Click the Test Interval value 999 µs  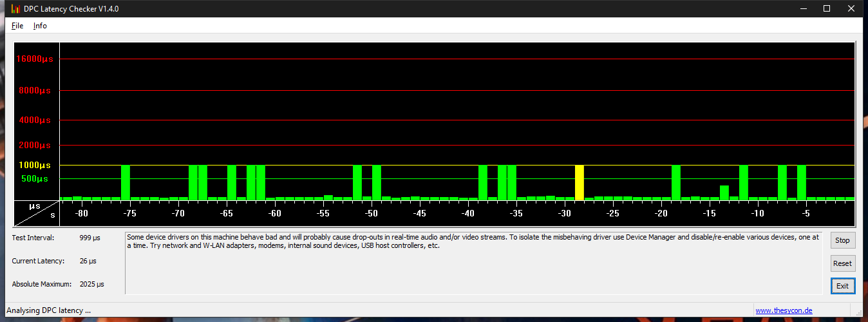[x=90, y=238]
